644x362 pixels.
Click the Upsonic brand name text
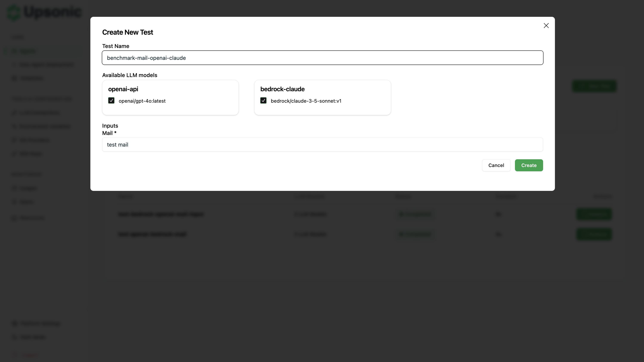(52, 12)
